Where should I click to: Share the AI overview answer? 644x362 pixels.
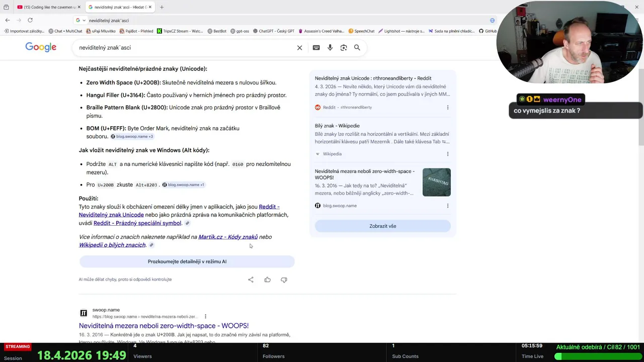251,280
